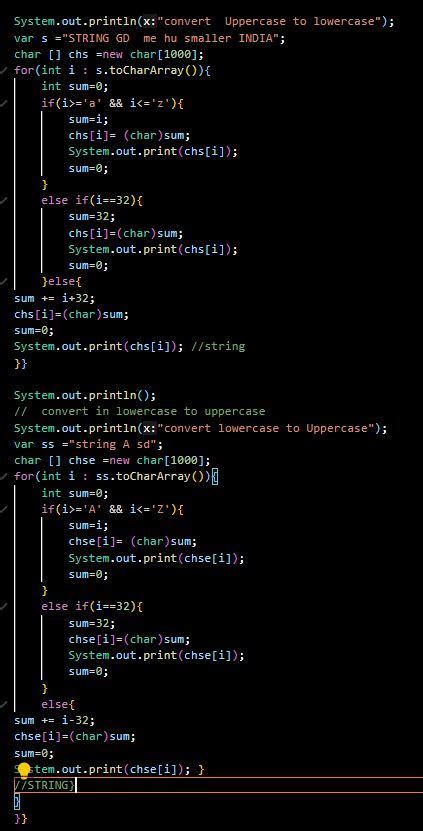This screenshot has width=423, height=831.
Task: Click the x: hint before "convert lowercase to Uppercase"
Action: pyautogui.click(x=149, y=428)
